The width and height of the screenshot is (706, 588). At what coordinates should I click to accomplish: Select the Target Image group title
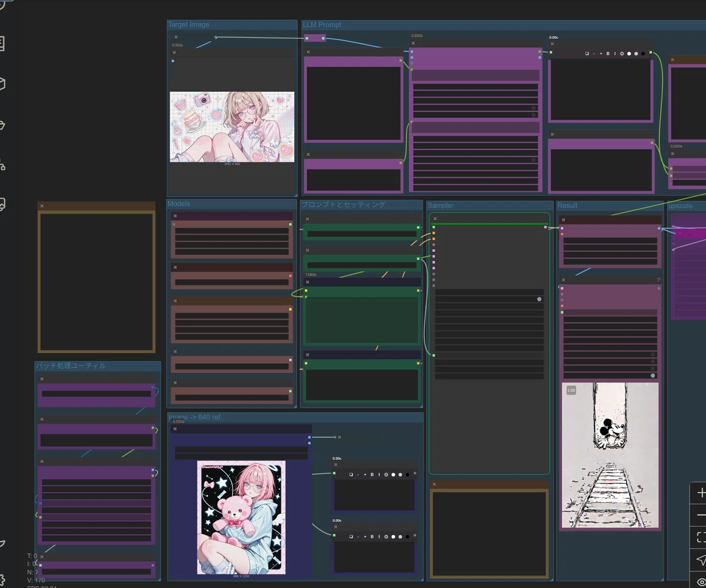point(189,25)
